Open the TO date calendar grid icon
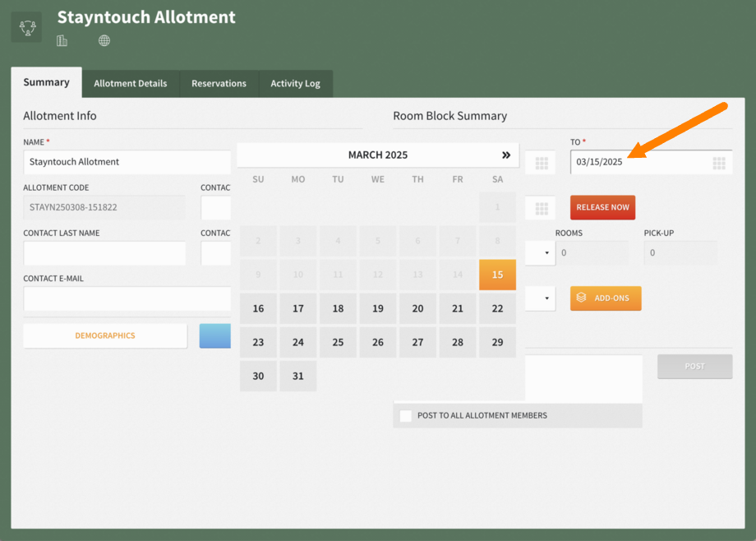Viewport: 756px width, 541px height. click(x=719, y=163)
